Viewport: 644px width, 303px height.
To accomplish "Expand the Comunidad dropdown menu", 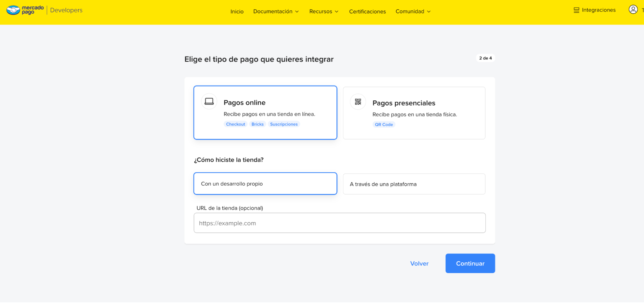I will click(413, 11).
